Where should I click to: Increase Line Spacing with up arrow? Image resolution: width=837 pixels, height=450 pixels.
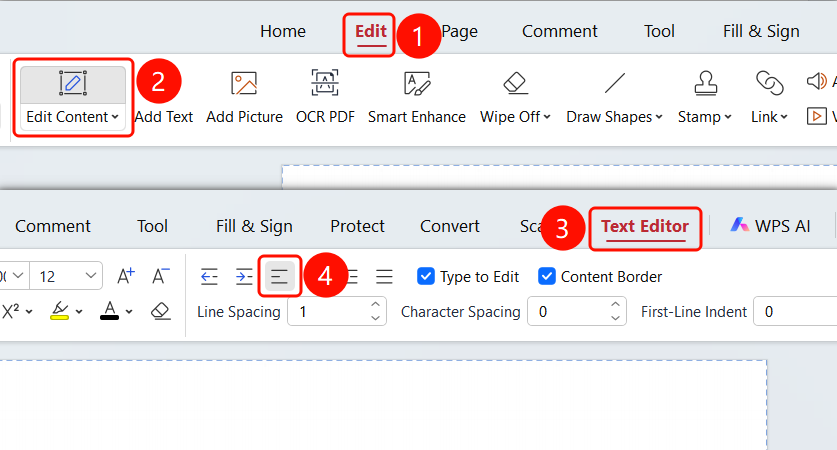point(376,305)
